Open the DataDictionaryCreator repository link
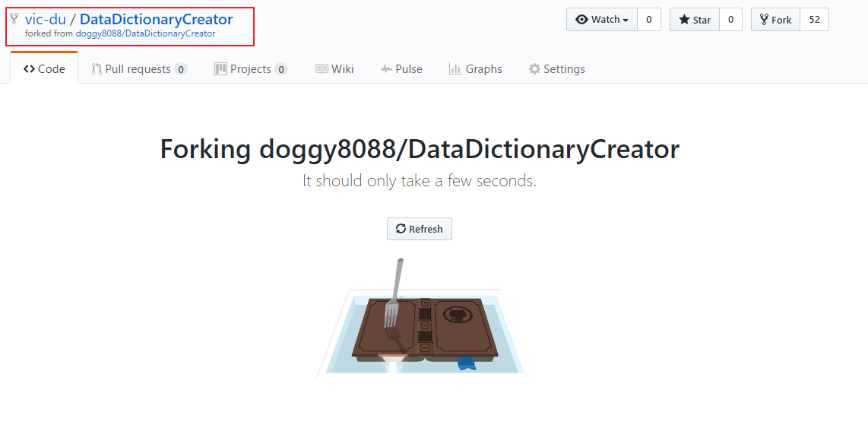The image size is (868, 444). 156,19
